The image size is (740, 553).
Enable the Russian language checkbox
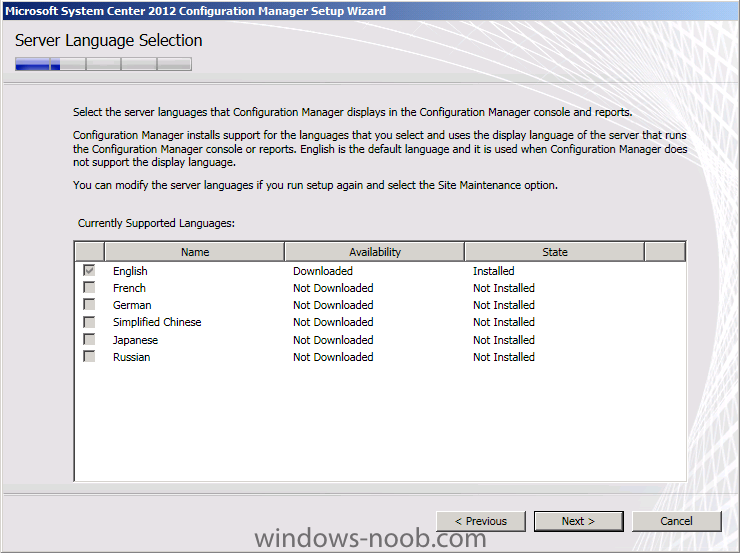tap(89, 356)
